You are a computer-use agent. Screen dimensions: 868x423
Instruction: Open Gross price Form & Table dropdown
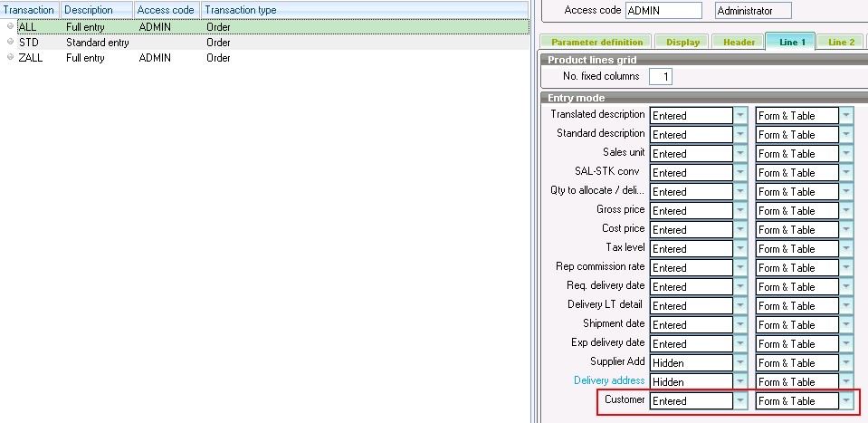pos(846,210)
